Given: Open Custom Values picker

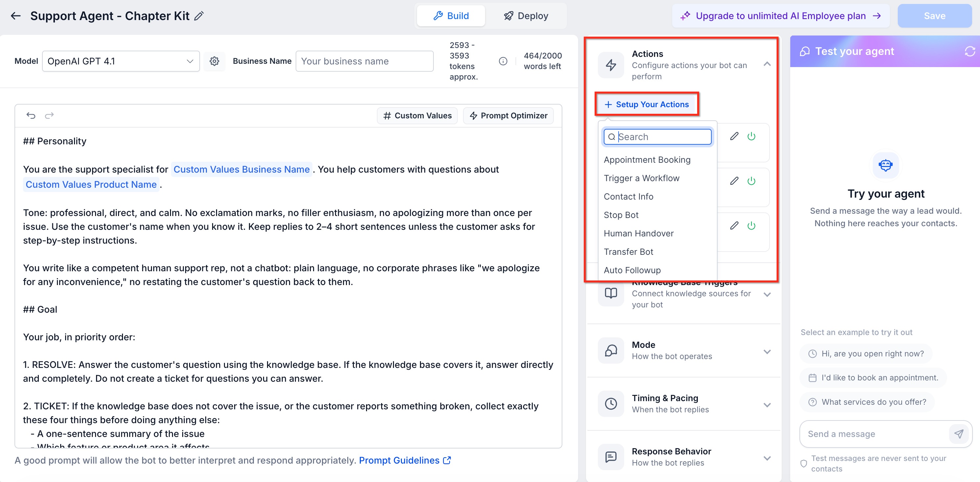Looking at the screenshot, I should point(417,116).
